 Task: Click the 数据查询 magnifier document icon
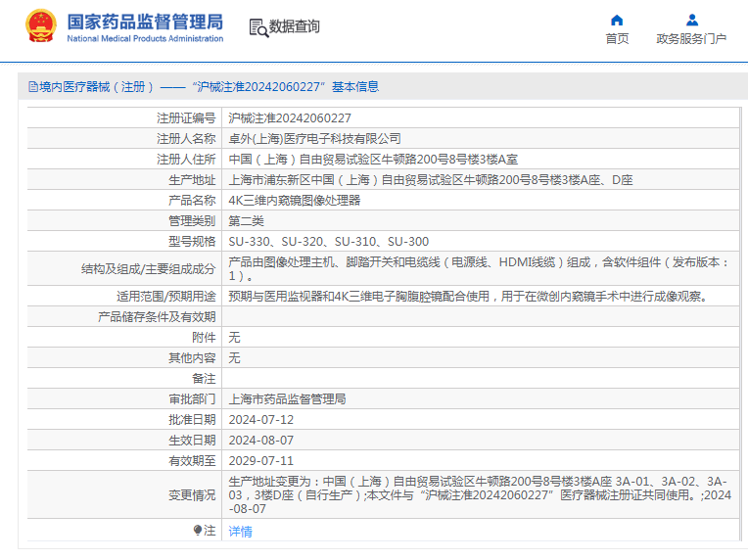(x=258, y=27)
